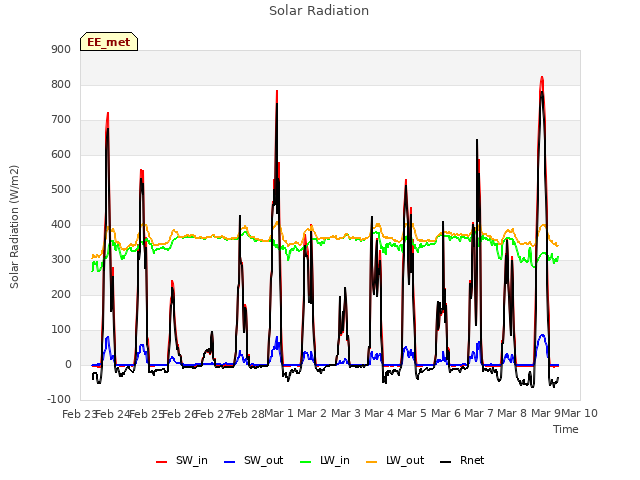Select the LW_in legend label

[335, 461]
